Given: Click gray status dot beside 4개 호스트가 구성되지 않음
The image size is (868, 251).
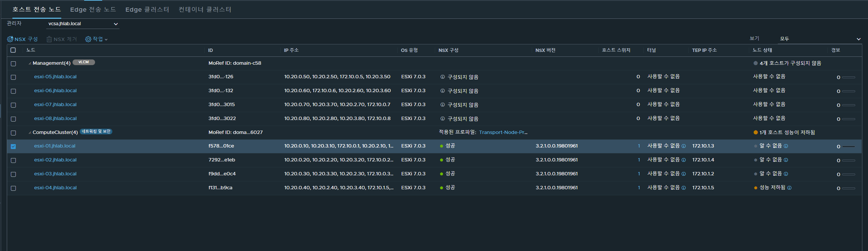Looking at the screenshot, I should click(x=756, y=63).
